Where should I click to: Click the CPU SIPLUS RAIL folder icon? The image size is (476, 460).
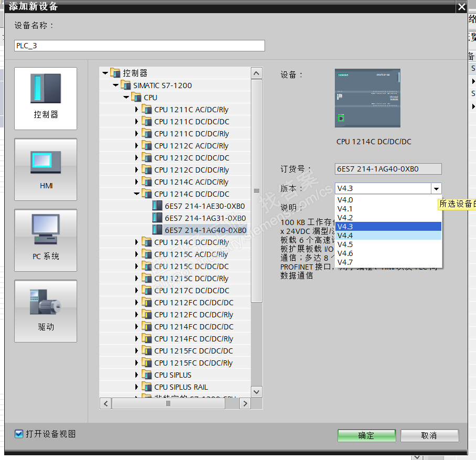click(146, 387)
